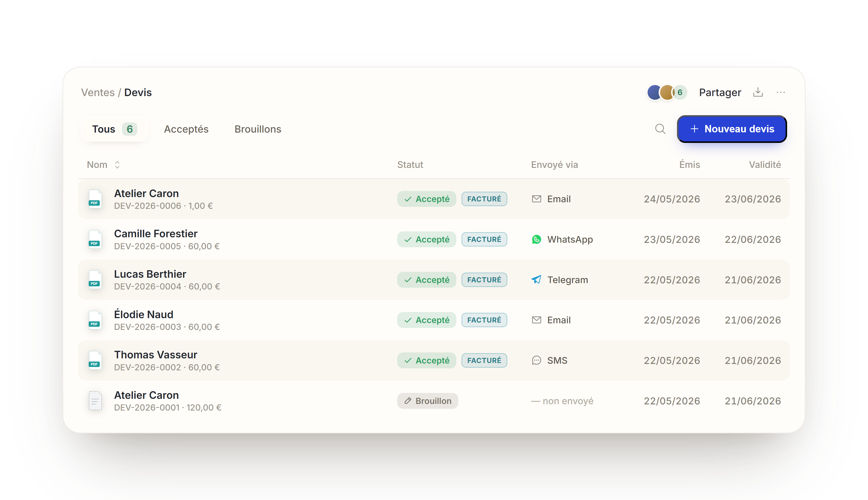Open PDF icon for Élodie Naud
Viewport: 868px width, 500px height.
(x=95, y=320)
